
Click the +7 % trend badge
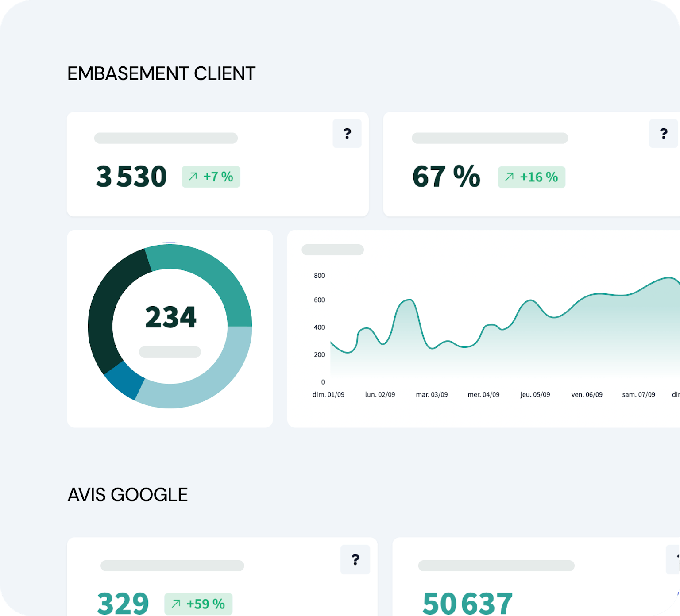[x=211, y=177]
